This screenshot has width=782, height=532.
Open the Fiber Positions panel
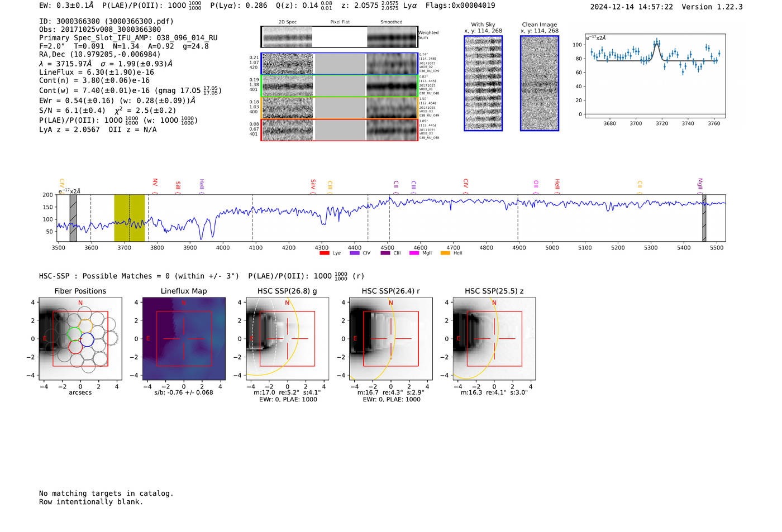click(80, 339)
